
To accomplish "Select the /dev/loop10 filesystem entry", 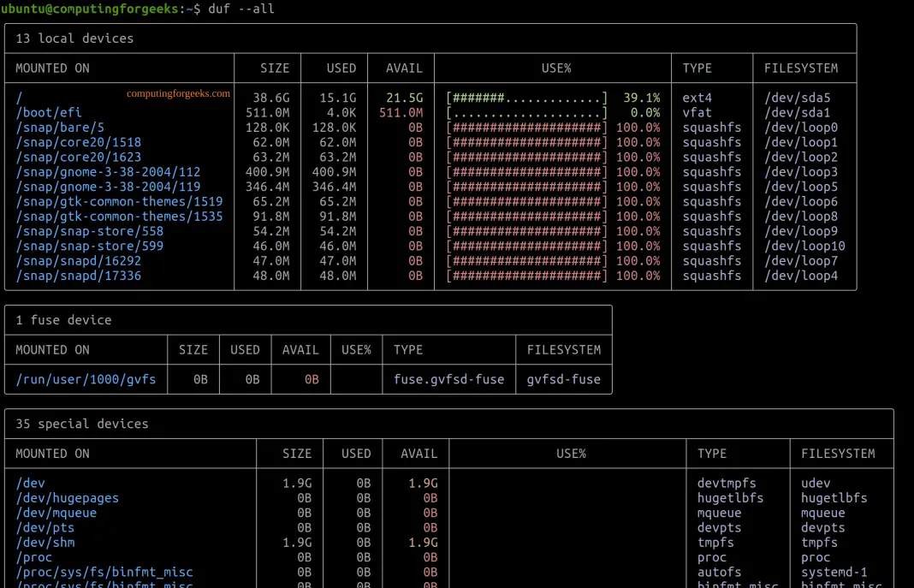I will (x=804, y=246).
